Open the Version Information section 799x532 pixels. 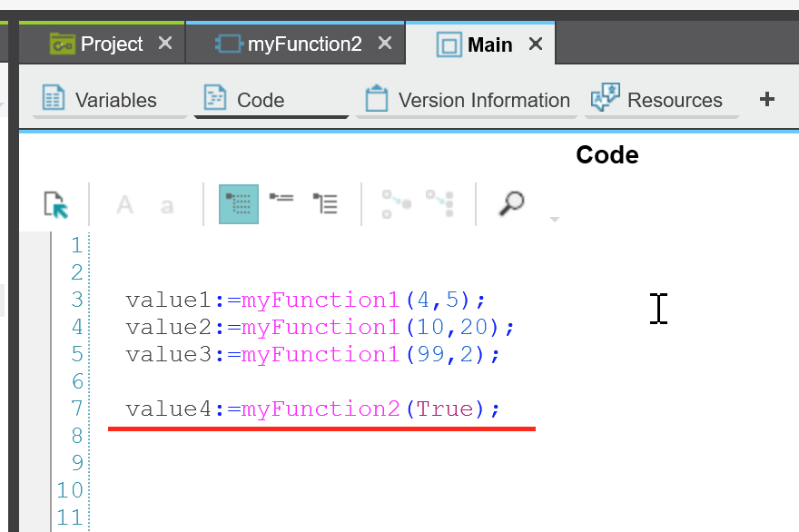[x=467, y=100]
